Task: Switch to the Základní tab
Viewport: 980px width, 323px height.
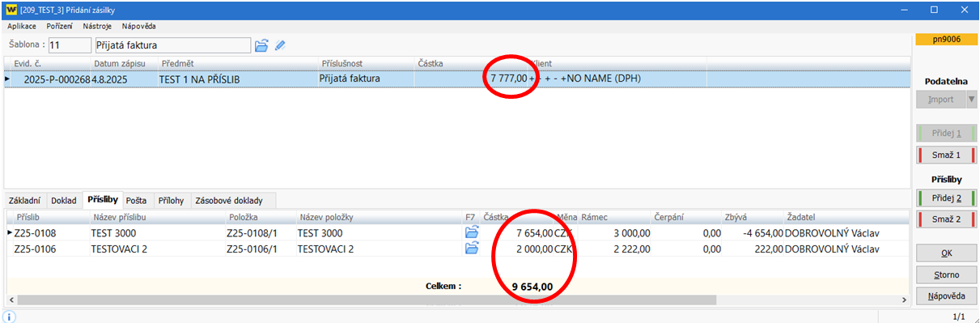Action: coord(25,200)
